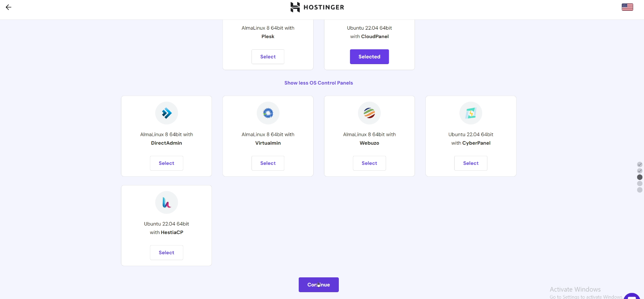Click the Virtualmin logo icon

(268, 113)
